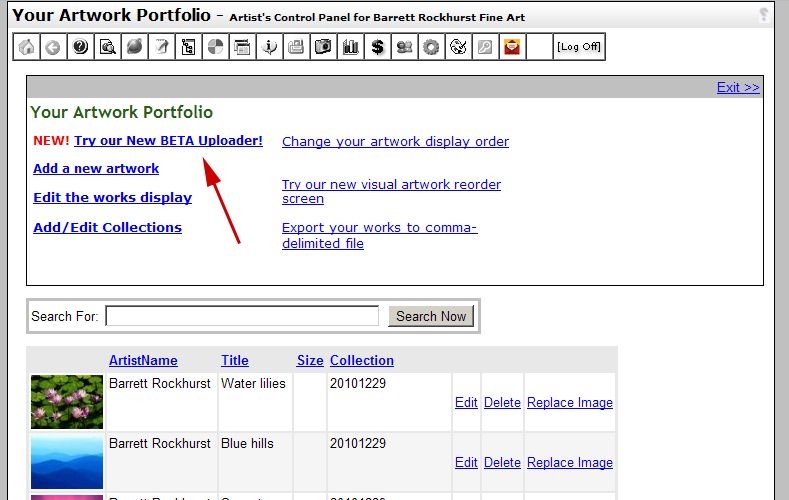Screen dimensions: 789x500
Task: Click the Blue hills thumbnail image
Action: (x=66, y=462)
